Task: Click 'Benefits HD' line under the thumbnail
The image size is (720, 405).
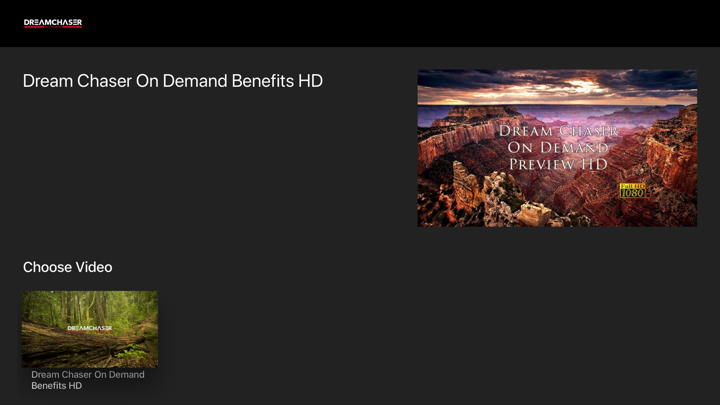Action: [56, 386]
